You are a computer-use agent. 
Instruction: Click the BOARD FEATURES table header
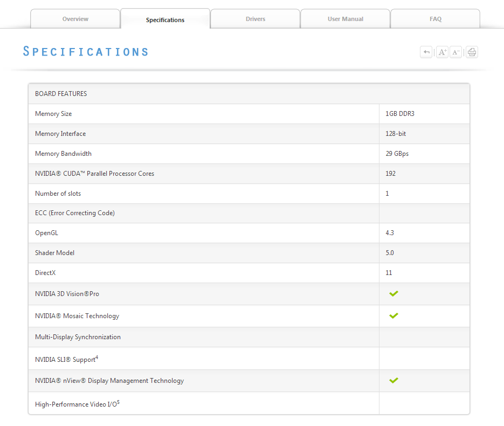[x=61, y=94]
